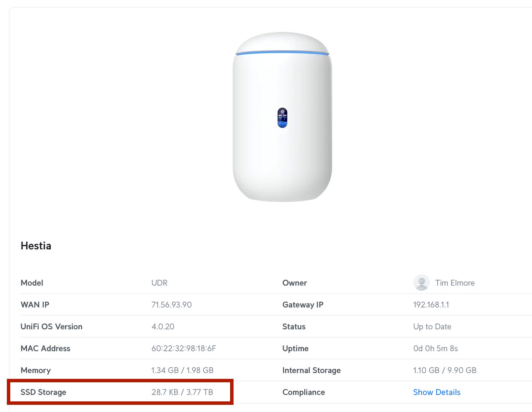Open Show Details for Compliance
Image resolution: width=532 pixels, height=412 pixels.
(x=437, y=392)
